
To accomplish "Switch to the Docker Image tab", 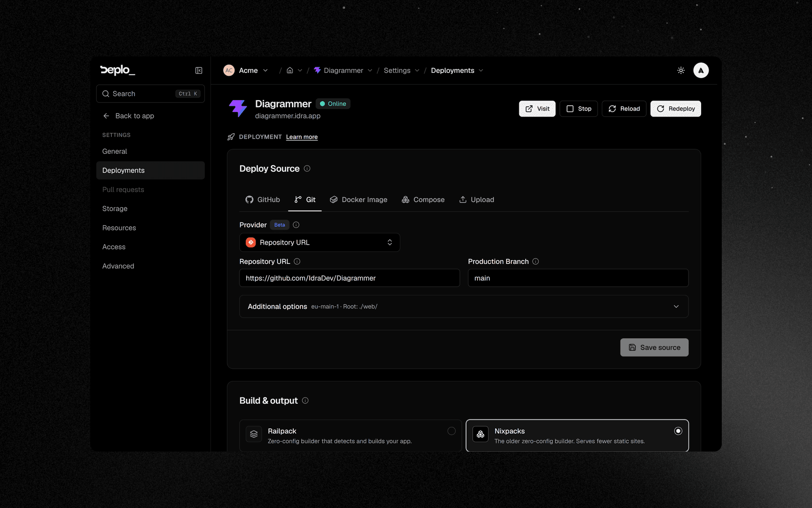I will [359, 200].
